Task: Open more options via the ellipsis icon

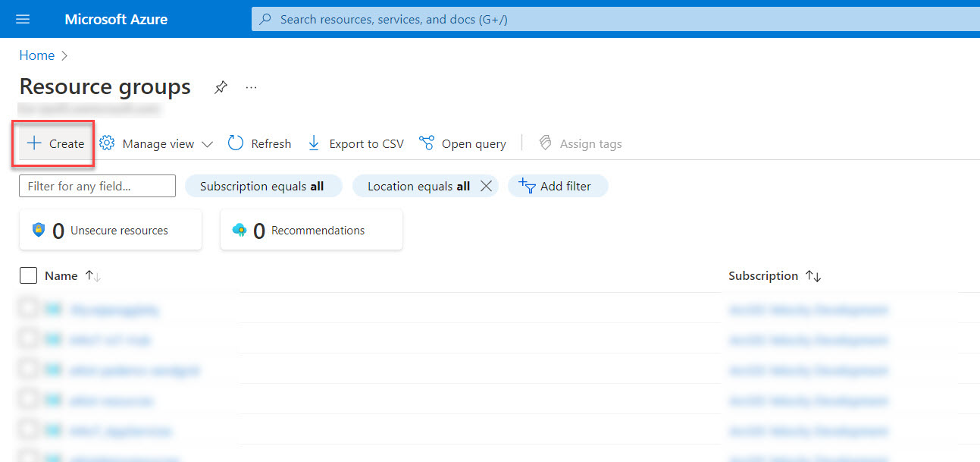Action: (x=251, y=88)
